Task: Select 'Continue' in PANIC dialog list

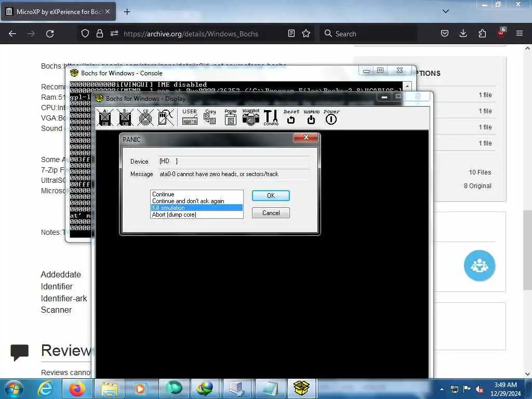Action: pyautogui.click(x=197, y=194)
